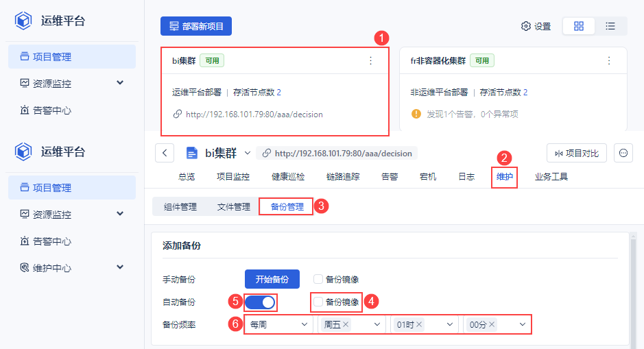Click the 开始备份 button

click(272, 279)
